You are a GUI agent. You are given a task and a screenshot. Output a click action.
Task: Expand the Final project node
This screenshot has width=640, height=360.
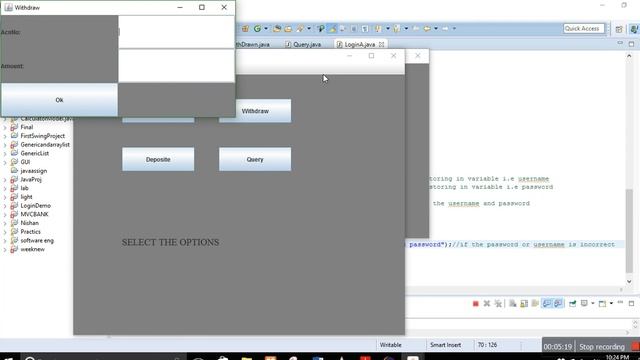point(5,127)
